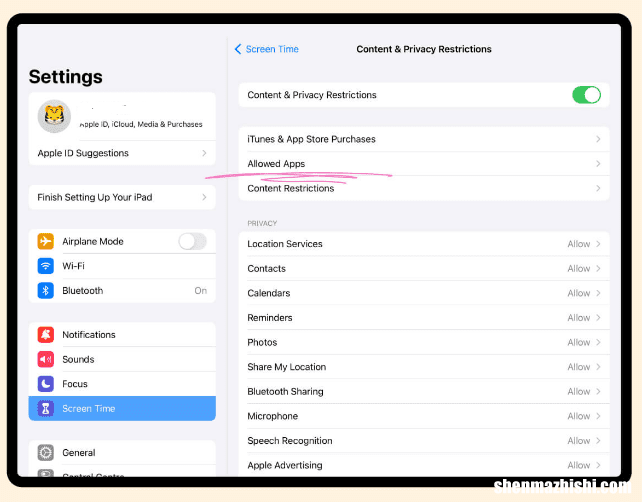
Task: Select Microphone privacy row
Action: [424, 416]
